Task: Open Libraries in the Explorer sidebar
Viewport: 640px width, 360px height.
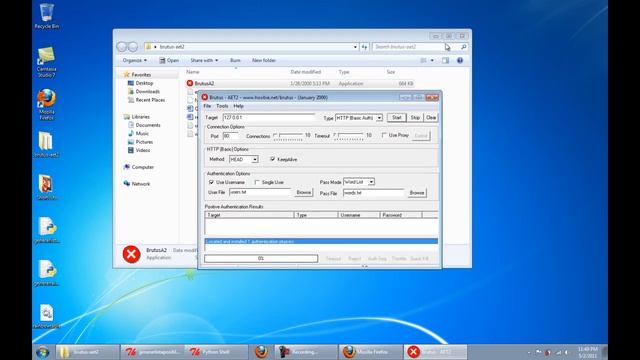Action: coord(140,117)
